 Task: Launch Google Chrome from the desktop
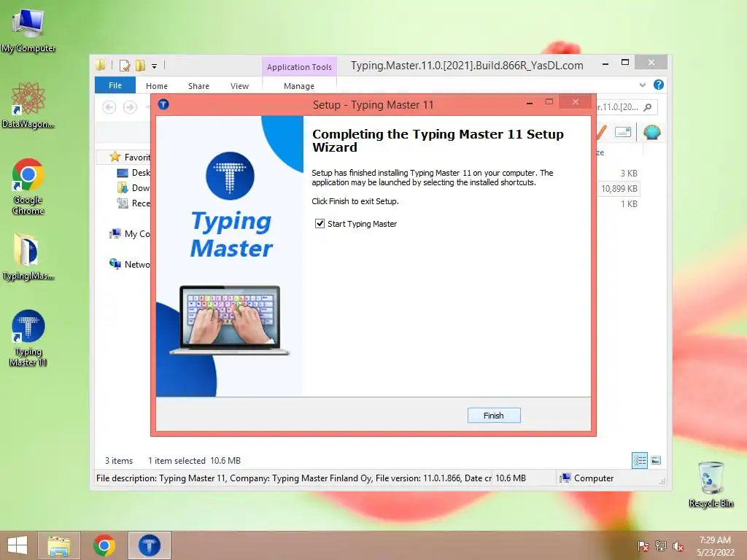tap(28, 187)
